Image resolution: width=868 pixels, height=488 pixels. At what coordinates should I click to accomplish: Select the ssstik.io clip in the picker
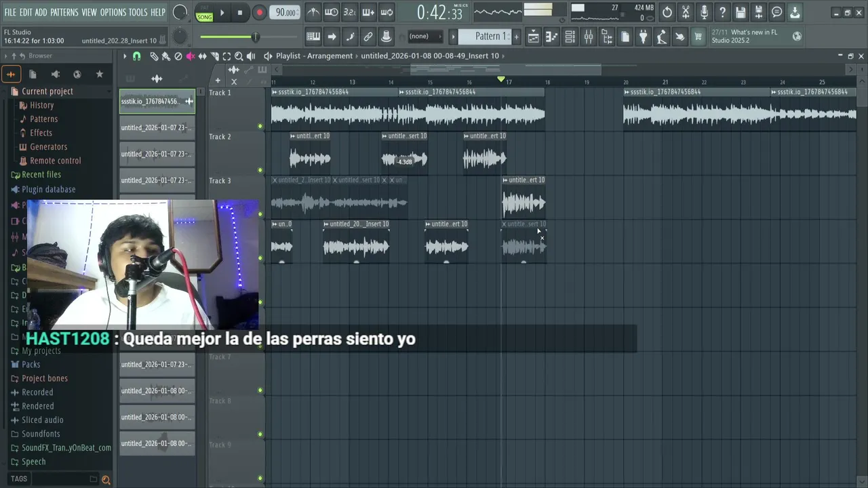pyautogui.click(x=157, y=102)
